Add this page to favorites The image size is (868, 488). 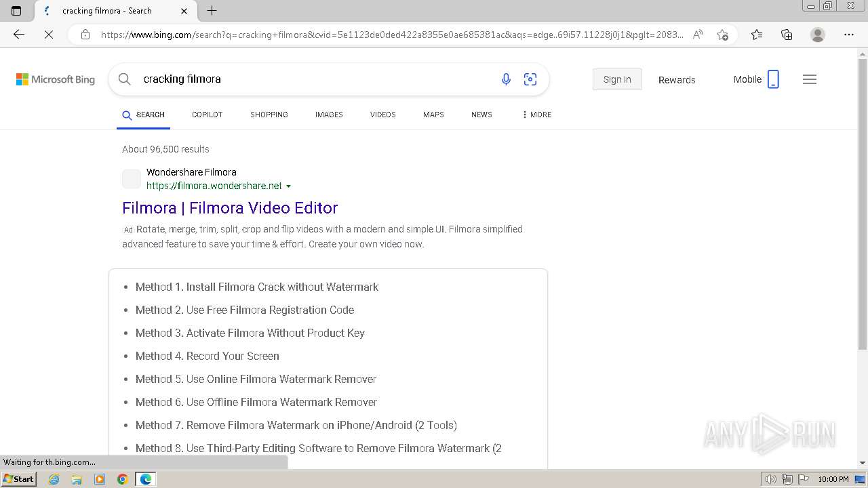point(722,35)
